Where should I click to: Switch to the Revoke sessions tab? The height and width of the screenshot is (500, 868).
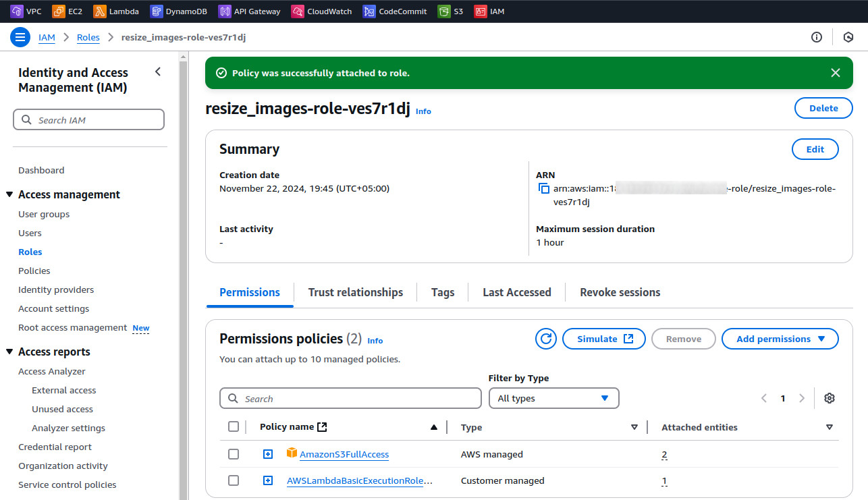(620, 292)
